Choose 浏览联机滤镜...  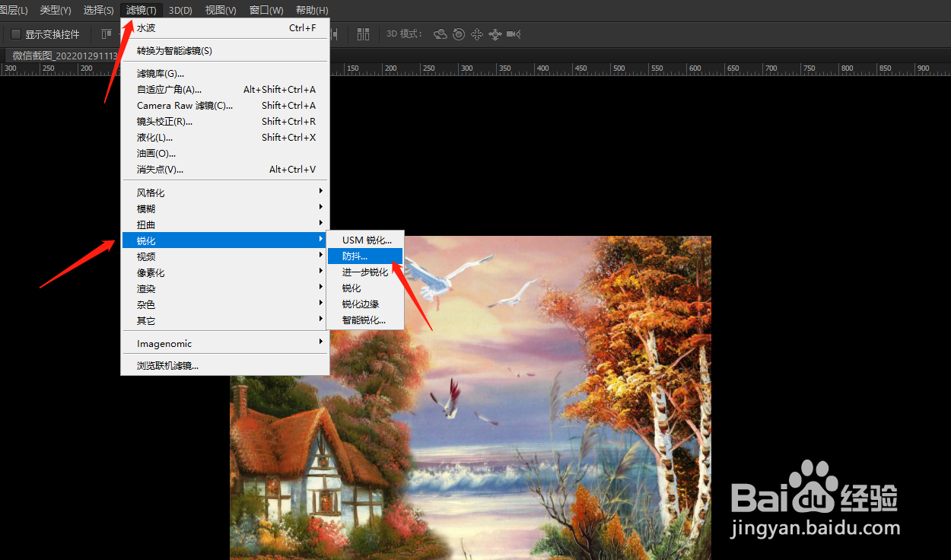pyautogui.click(x=225, y=365)
